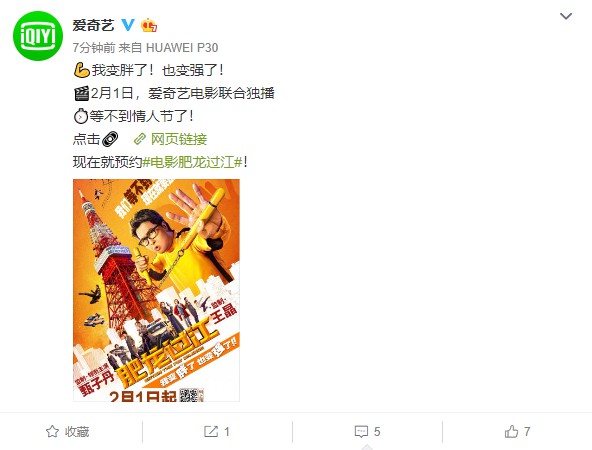
Task: Click the 7分钟前 post timestamp
Action: pyautogui.click(x=94, y=48)
